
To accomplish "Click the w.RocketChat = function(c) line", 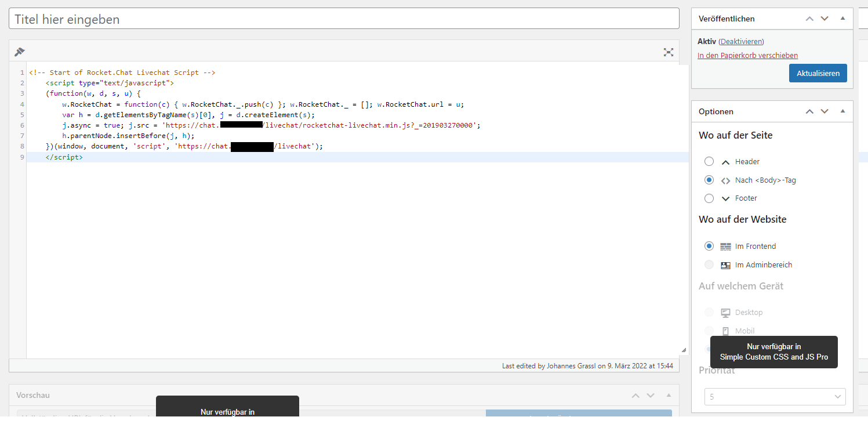I will [x=263, y=104].
